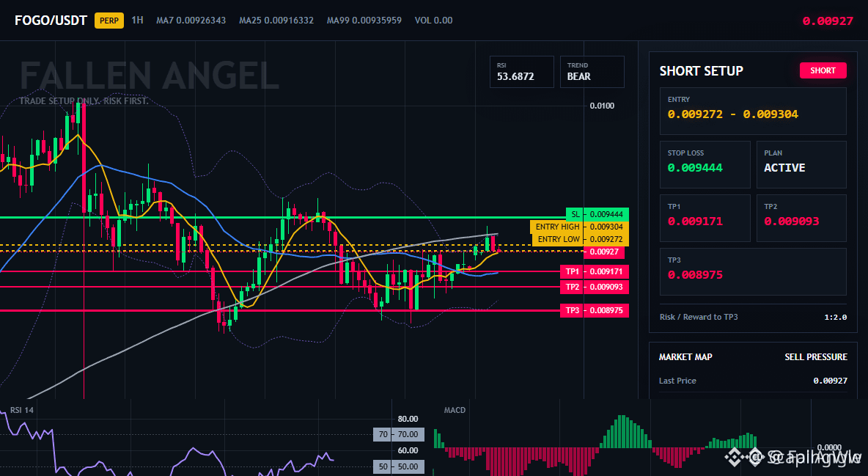The height and width of the screenshot is (476, 868).
Task: Click the MACD panel label
Action: click(455, 410)
